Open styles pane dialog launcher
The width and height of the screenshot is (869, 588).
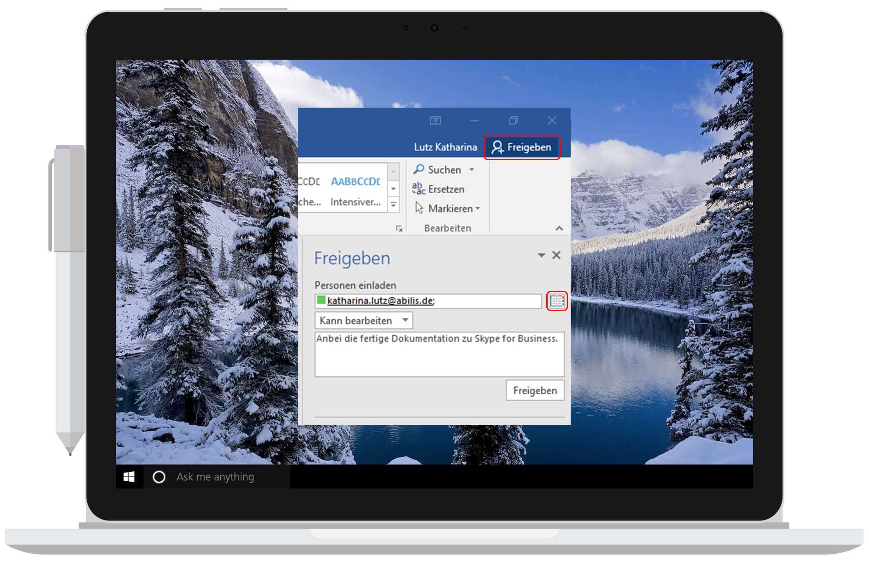pyautogui.click(x=399, y=229)
